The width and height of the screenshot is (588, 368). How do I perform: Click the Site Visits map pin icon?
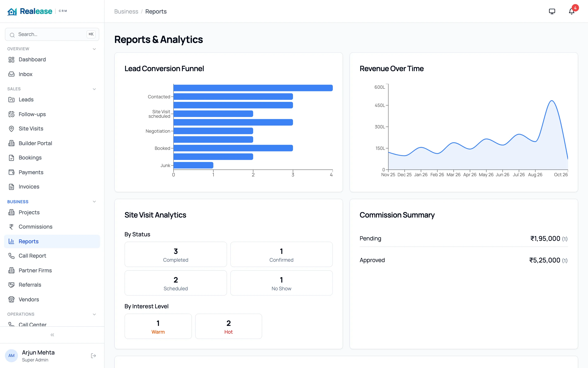click(x=11, y=129)
